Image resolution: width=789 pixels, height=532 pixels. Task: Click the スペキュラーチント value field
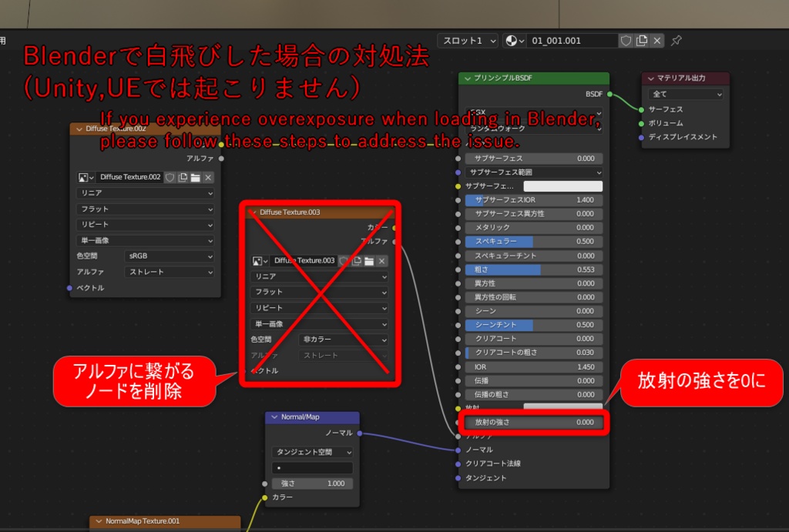point(534,256)
